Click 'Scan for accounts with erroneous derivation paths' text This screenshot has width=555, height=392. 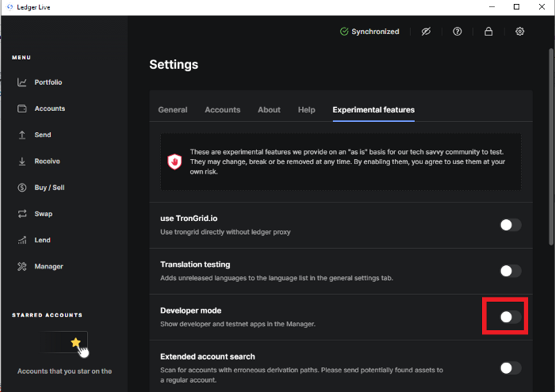pyautogui.click(x=301, y=375)
